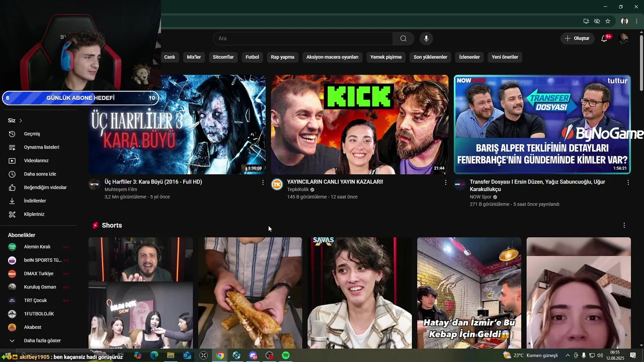644x362 pixels.
Task: Select the Canlı filter chip
Action: click(x=169, y=57)
